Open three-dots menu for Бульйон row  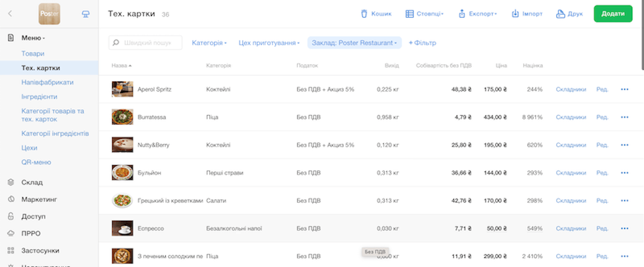point(624,173)
